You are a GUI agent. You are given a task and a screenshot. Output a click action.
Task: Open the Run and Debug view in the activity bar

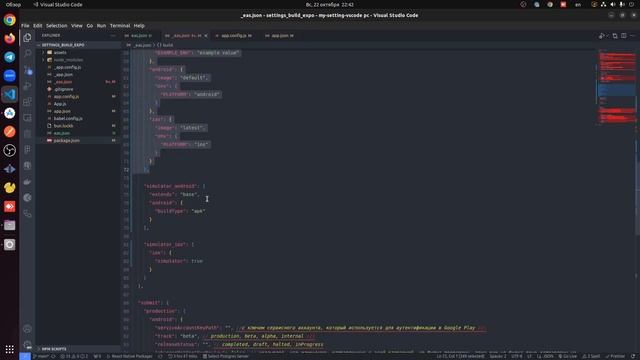pos(27,86)
